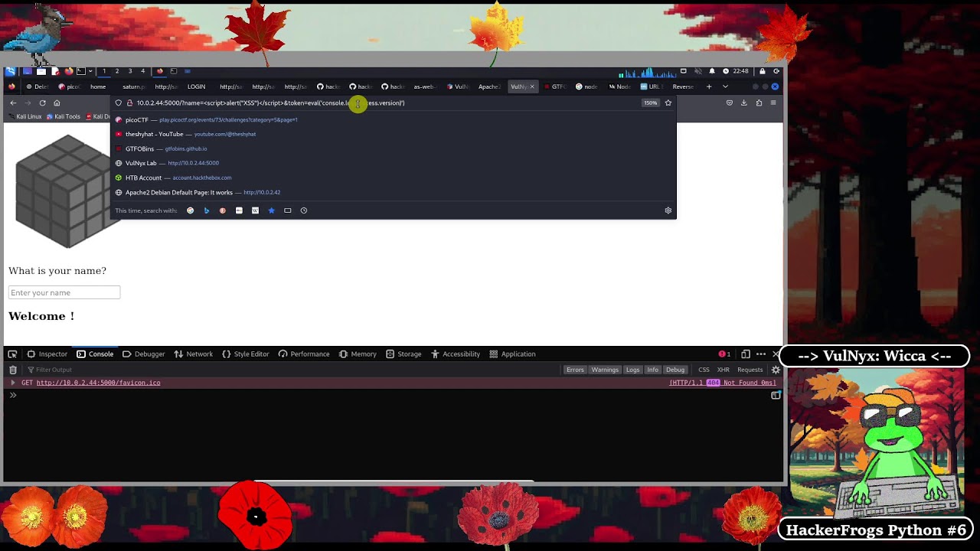Toggle the Warnings filter in console
980x551 pixels.
[604, 370]
